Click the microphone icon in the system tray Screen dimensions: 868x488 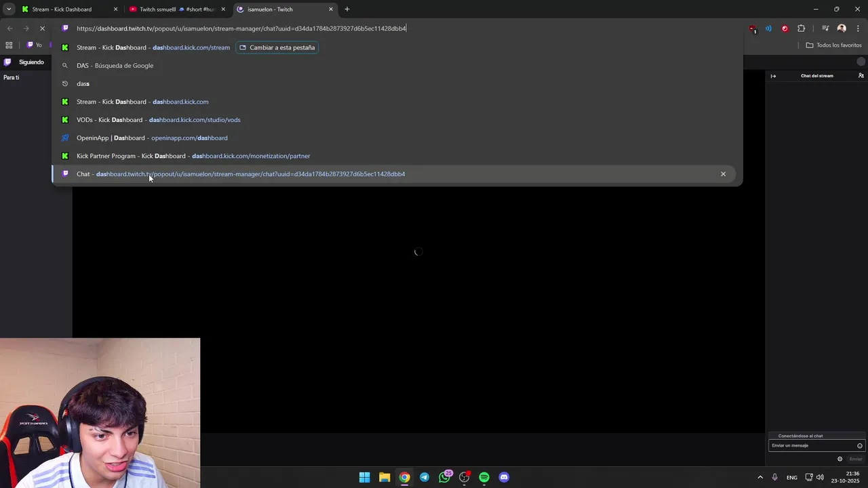(x=774, y=477)
